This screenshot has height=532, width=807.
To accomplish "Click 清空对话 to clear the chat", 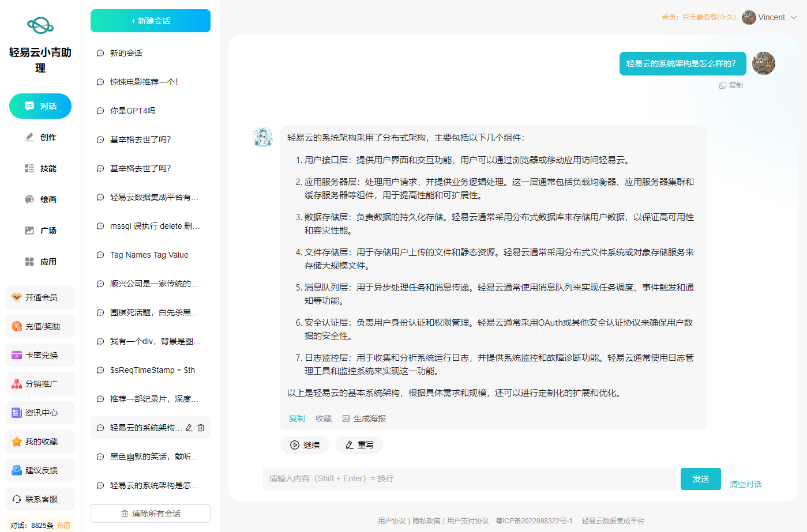I will [746, 484].
